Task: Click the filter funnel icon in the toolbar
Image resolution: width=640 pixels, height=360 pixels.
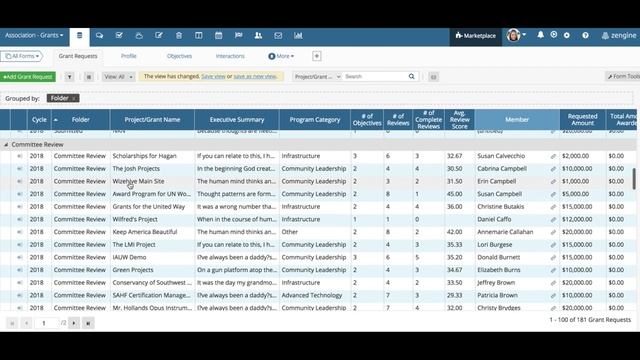Action: pos(69,77)
